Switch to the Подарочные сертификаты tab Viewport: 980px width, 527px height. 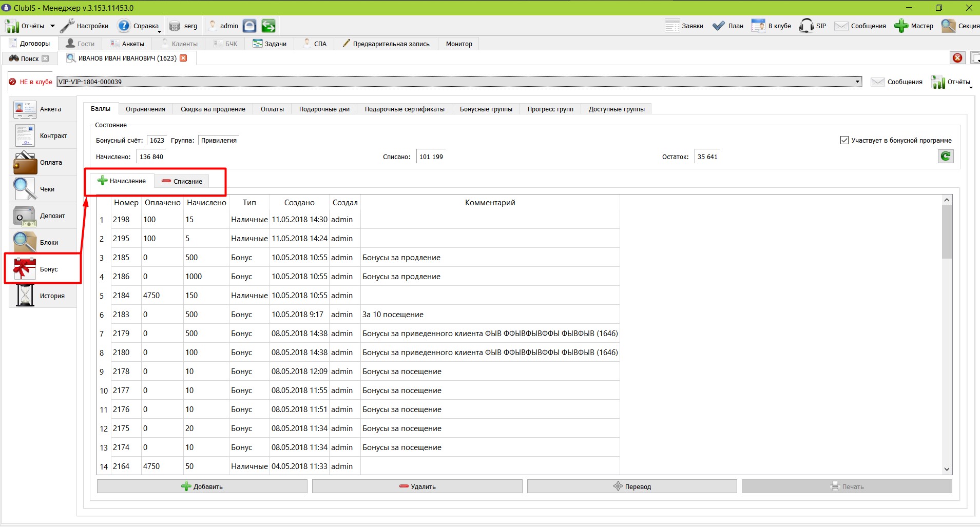coord(405,109)
